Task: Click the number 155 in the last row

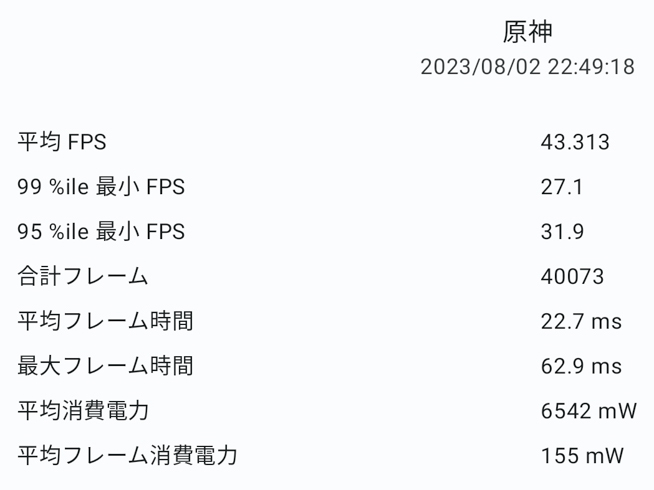Action: pos(558,456)
